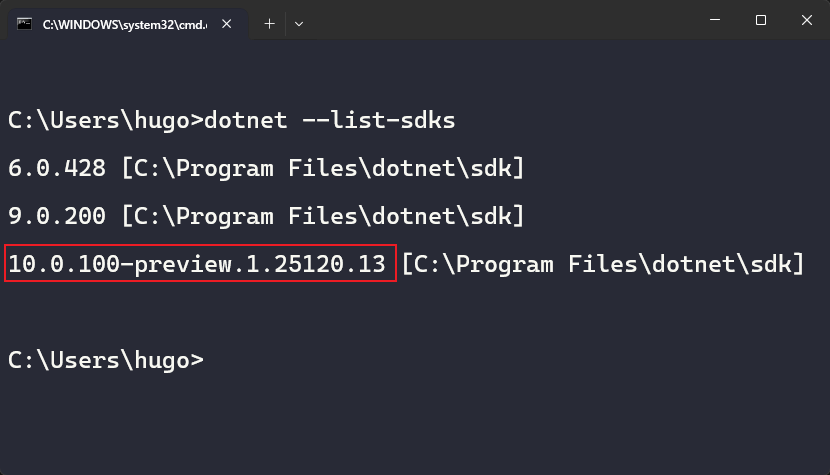Open a new tab with plus icon

tap(269, 23)
